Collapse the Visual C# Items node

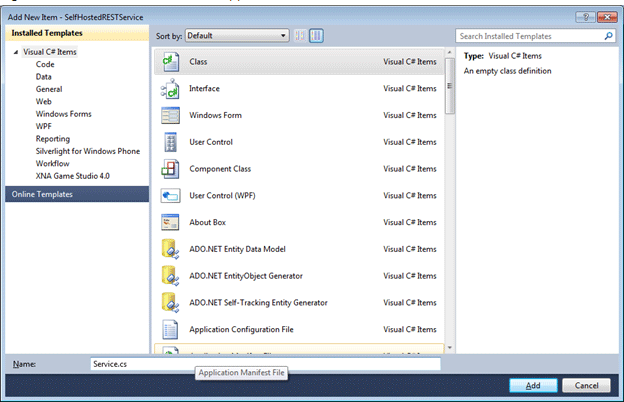16,52
